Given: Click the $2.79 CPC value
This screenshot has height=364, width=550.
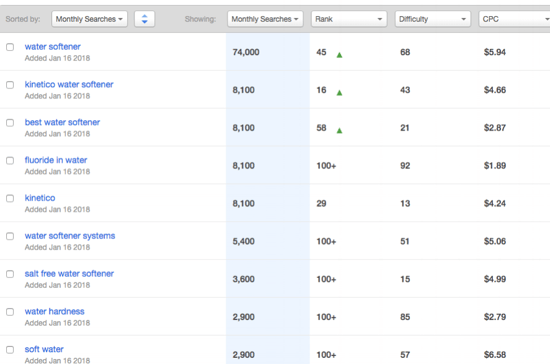Looking at the screenshot, I should tap(495, 317).
